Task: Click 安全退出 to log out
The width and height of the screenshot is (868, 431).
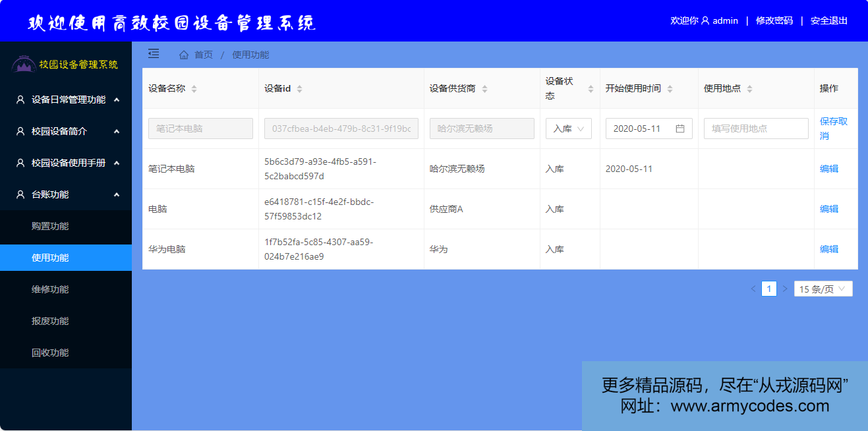Action: click(x=828, y=20)
